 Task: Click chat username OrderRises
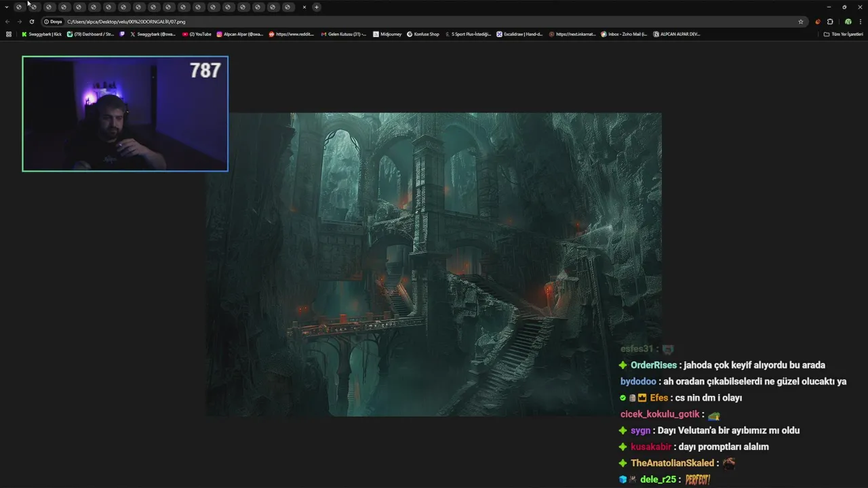654,365
